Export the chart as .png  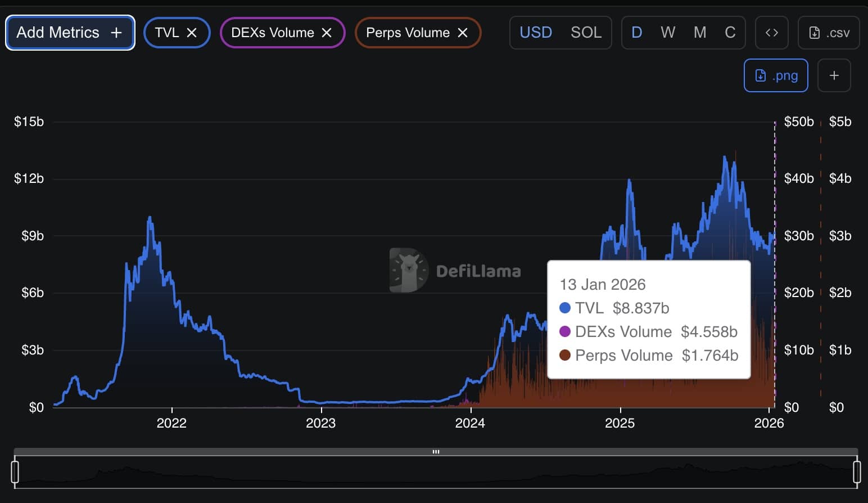[x=776, y=75]
